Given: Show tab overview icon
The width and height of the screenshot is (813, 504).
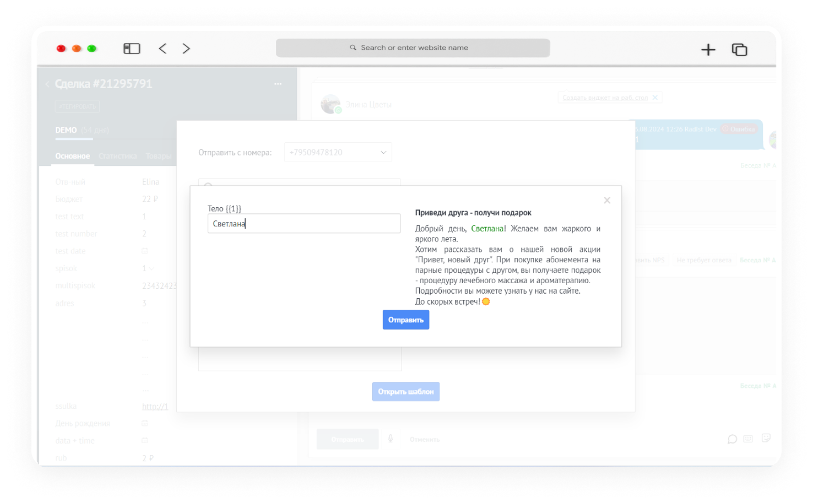Looking at the screenshot, I should point(739,50).
